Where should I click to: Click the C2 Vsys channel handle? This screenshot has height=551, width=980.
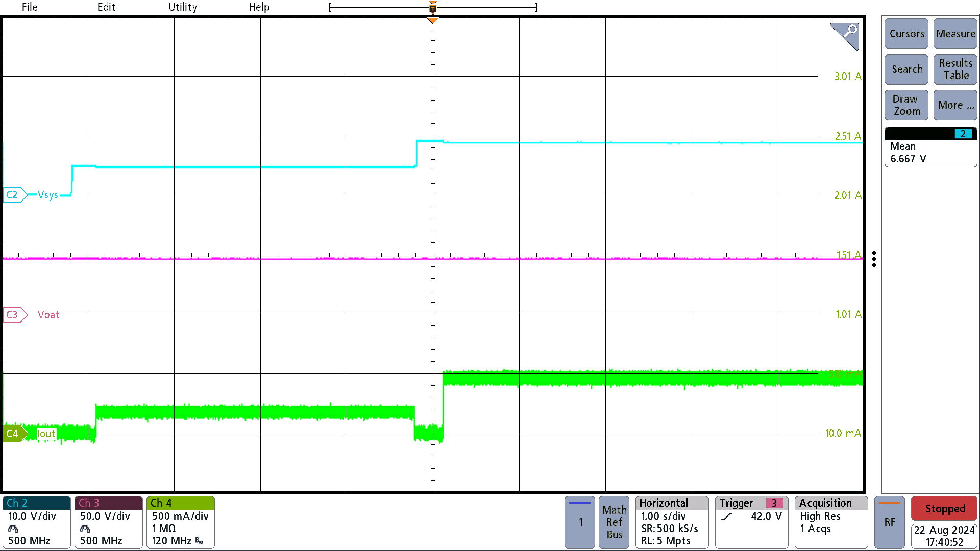[x=15, y=195]
